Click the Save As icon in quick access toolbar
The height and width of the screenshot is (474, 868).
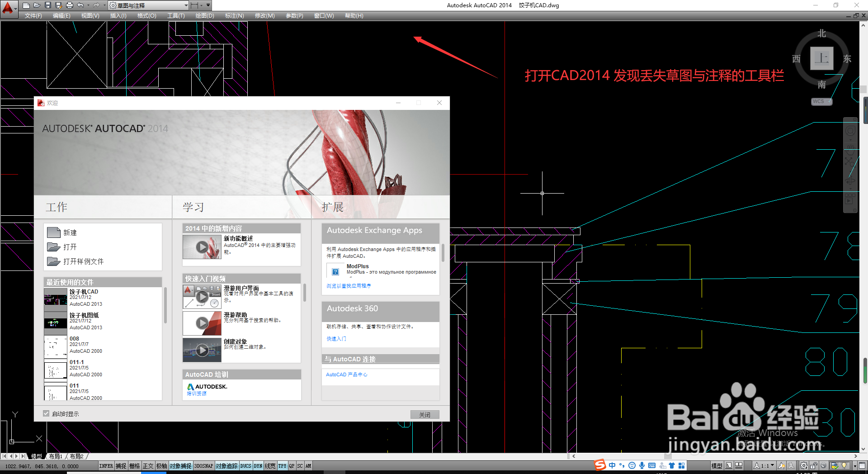click(x=59, y=5)
